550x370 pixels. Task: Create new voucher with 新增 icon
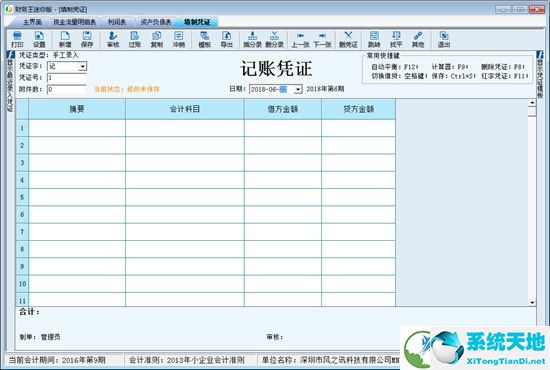coord(65,39)
